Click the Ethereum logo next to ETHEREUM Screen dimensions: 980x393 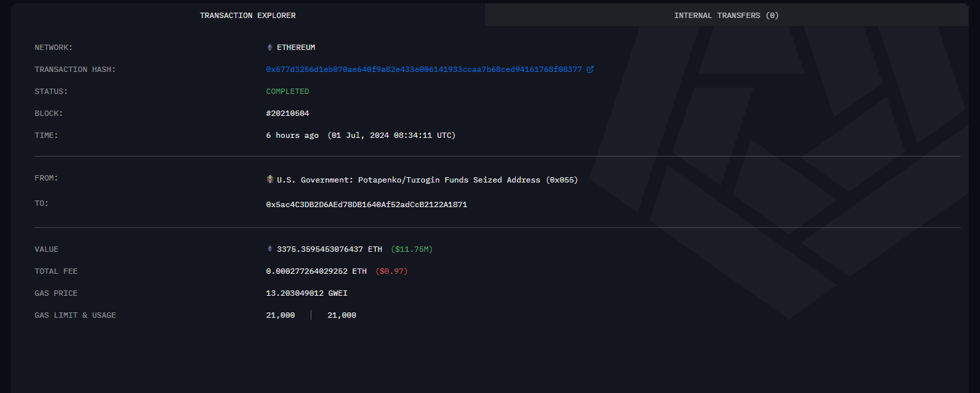click(x=269, y=47)
